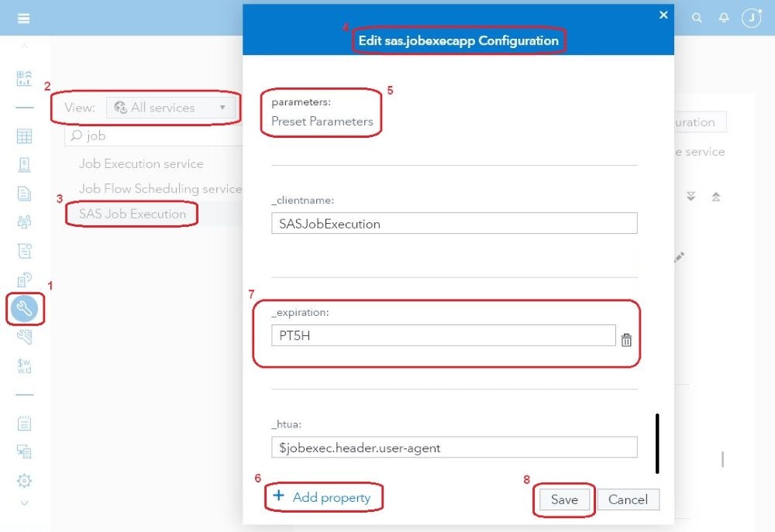Open the 'All services' View dropdown
Viewport: 775px width, 532px height.
pos(170,108)
